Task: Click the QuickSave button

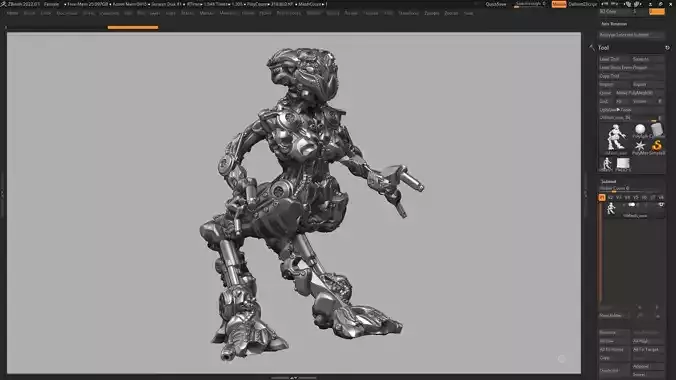Action: click(496, 4)
